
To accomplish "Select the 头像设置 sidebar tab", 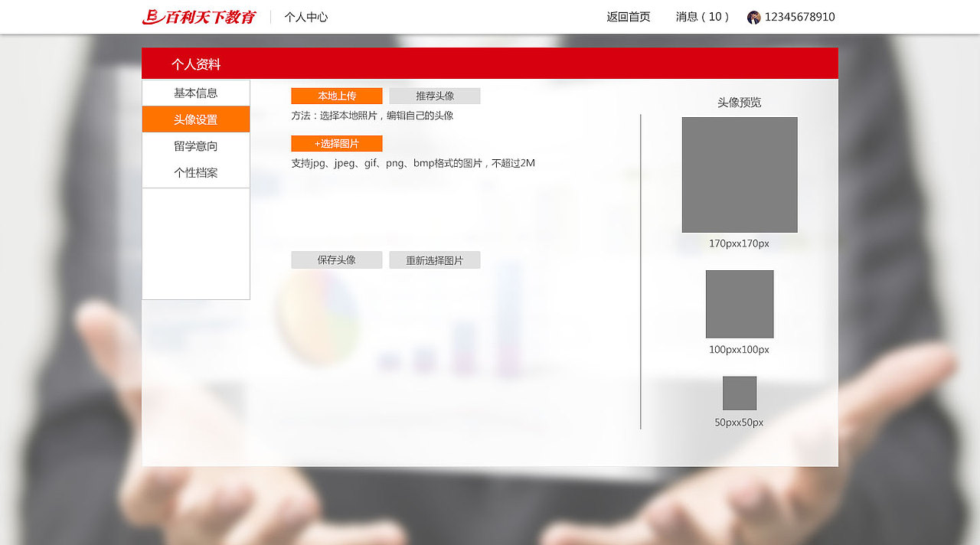I will point(195,119).
